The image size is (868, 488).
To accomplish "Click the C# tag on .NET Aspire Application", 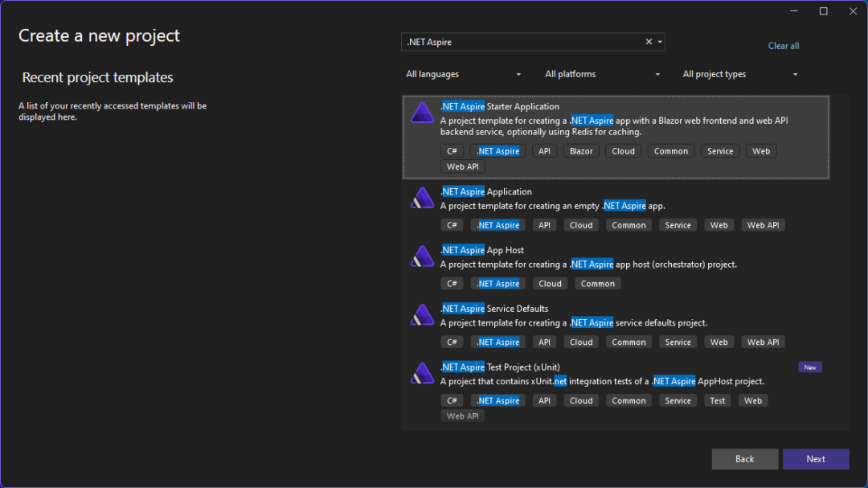I will click(x=452, y=225).
